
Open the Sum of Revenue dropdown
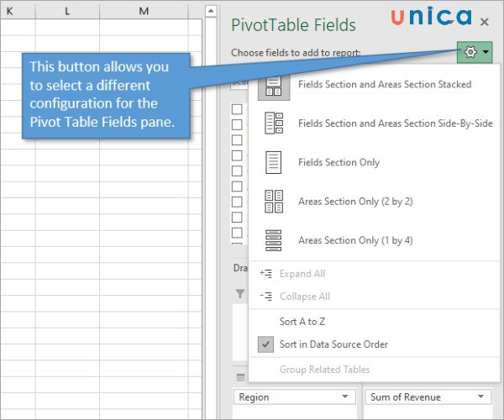click(x=480, y=396)
